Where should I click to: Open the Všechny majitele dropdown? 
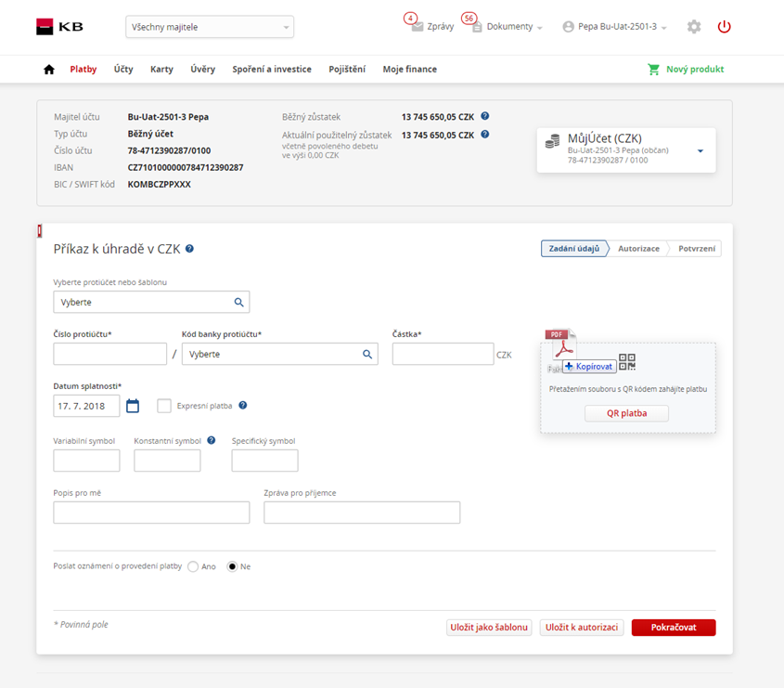coord(210,27)
